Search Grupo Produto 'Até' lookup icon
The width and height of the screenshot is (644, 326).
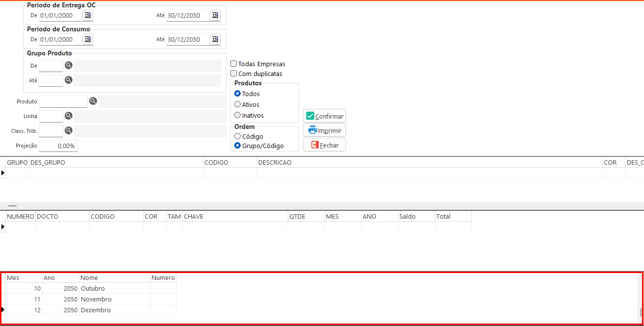(69, 80)
